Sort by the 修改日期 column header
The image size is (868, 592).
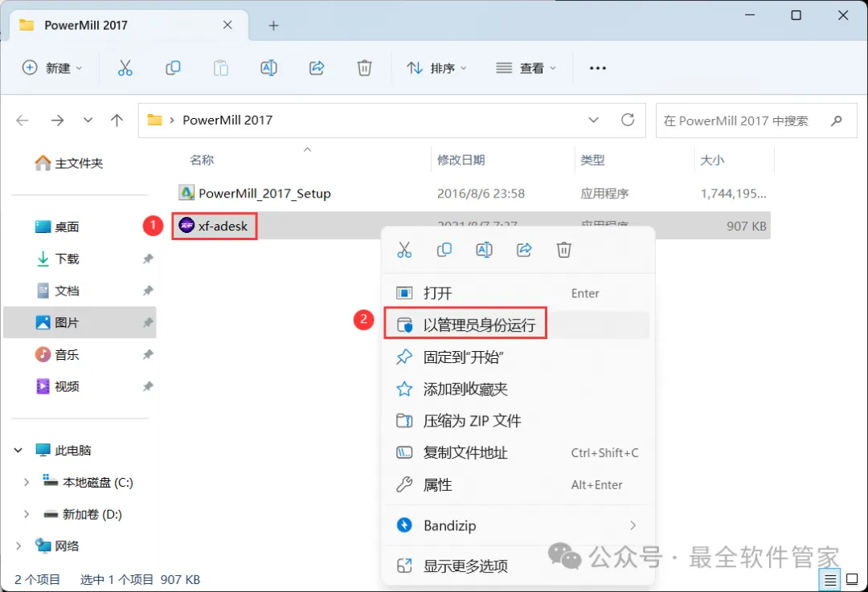click(461, 161)
